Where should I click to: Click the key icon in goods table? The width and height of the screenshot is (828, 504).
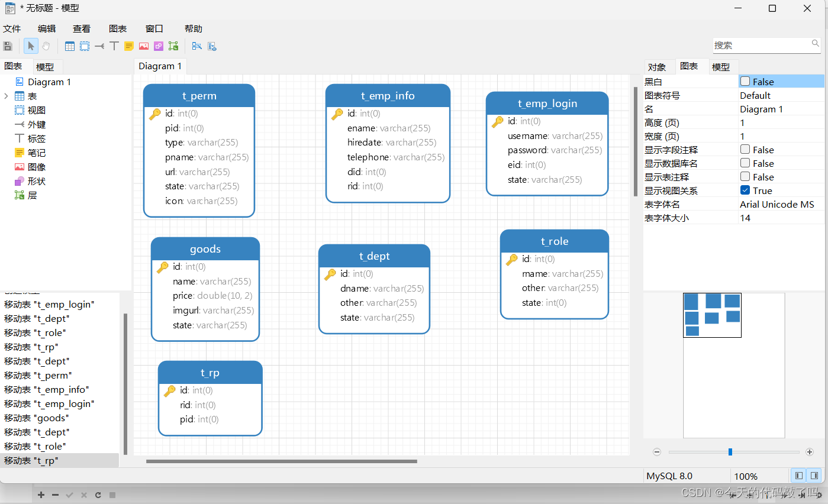[163, 267]
